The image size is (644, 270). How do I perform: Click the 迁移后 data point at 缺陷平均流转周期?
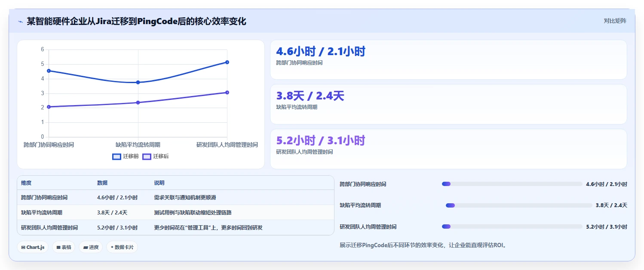pyautogui.click(x=138, y=102)
